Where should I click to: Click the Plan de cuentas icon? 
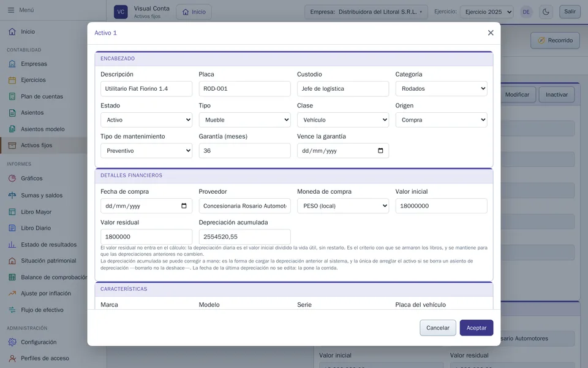[12, 96]
